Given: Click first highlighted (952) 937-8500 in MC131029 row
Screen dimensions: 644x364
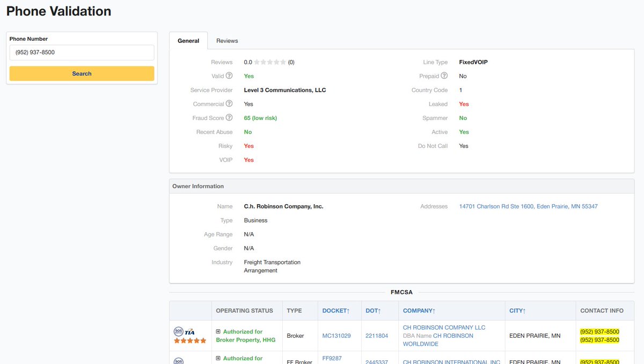Looking at the screenshot, I should pos(599,332).
